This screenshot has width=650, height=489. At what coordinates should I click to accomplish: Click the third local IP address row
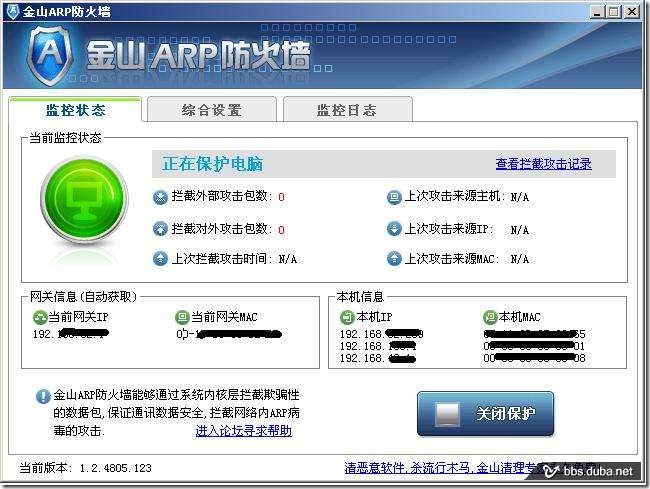(378, 358)
